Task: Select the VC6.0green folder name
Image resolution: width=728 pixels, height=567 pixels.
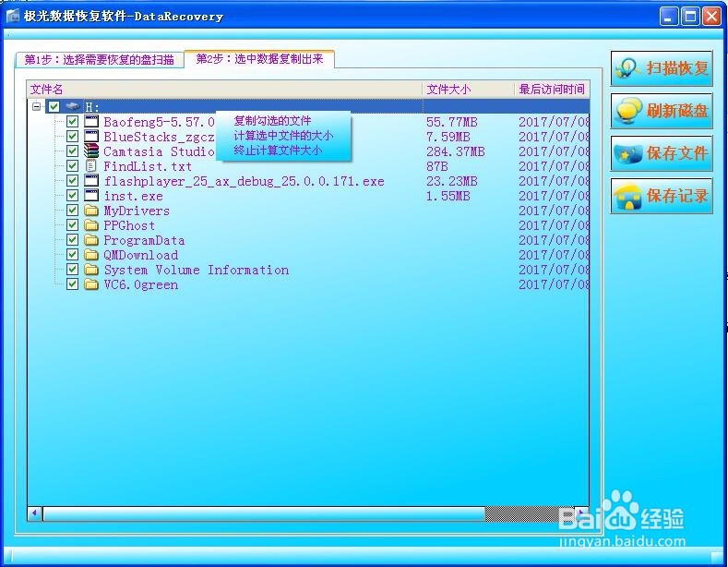Action: pyautogui.click(x=140, y=285)
